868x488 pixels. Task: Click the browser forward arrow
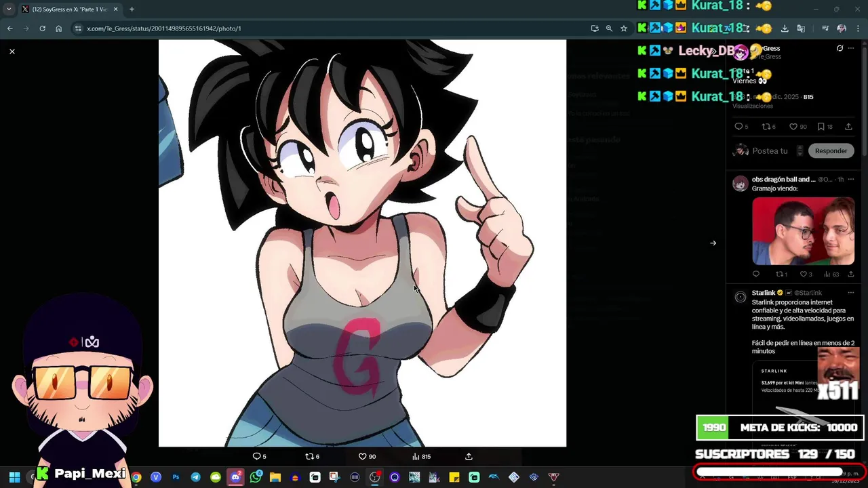click(26, 28)
